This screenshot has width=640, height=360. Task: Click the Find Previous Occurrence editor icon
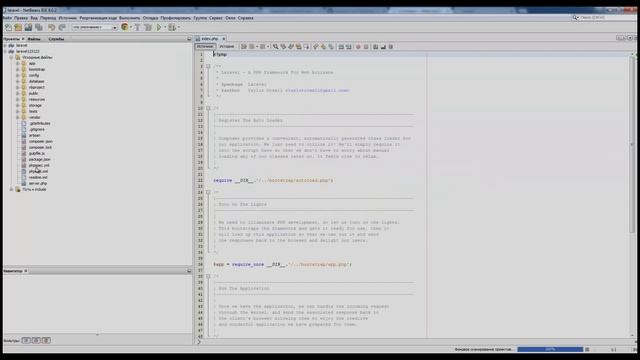[x=283, y=47]
